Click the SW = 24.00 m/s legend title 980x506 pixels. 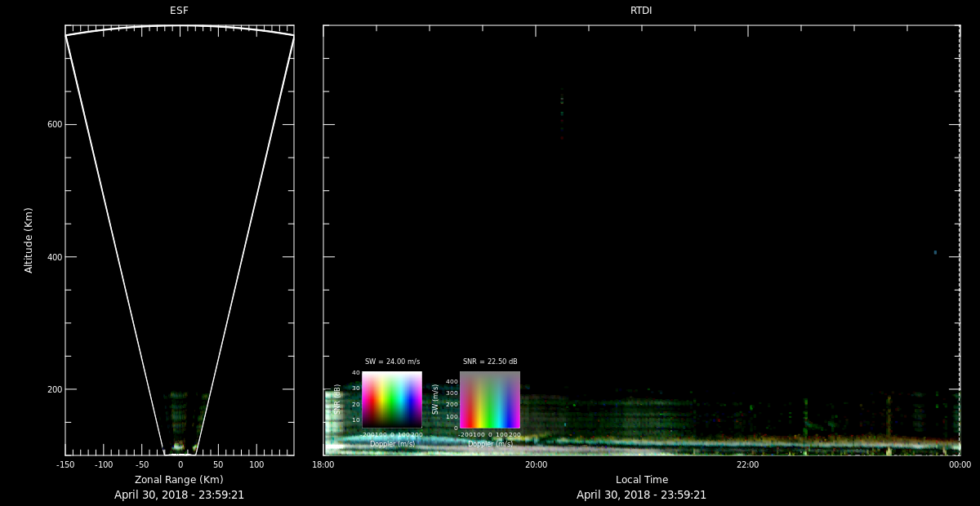392,362
